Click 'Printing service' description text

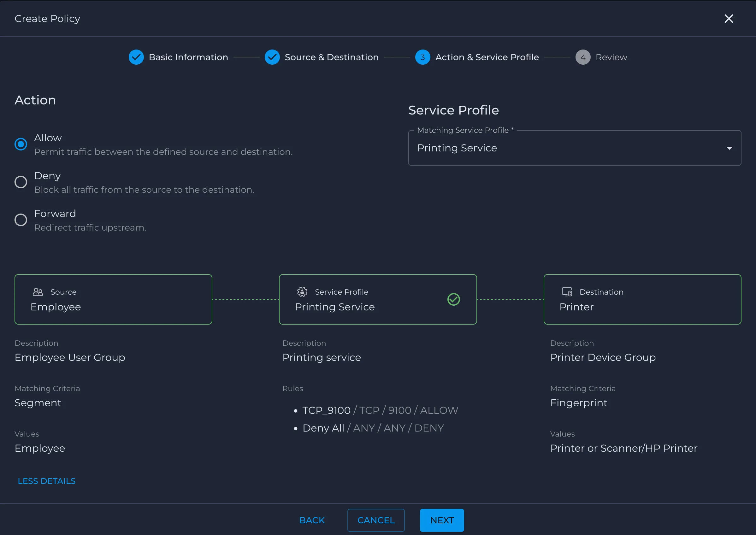point(321,357)
